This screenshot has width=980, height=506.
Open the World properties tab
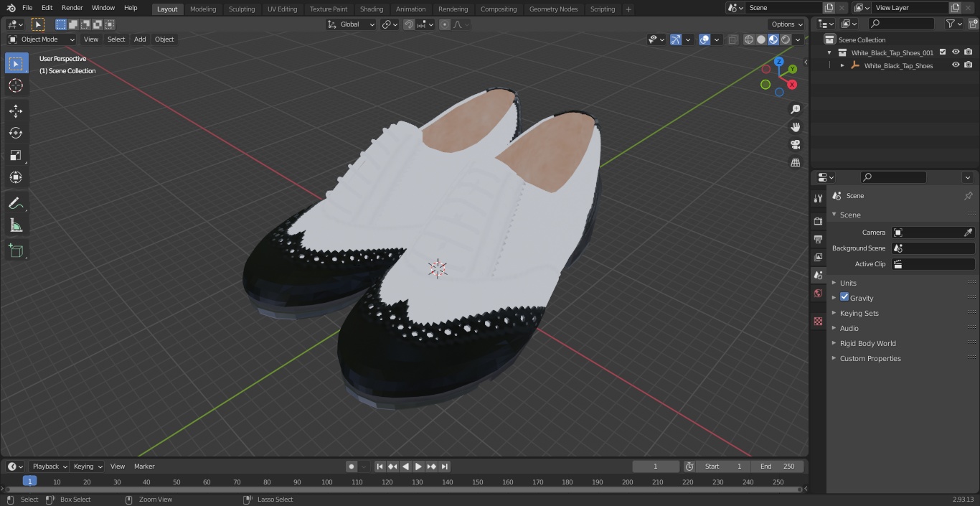point(818,294)
